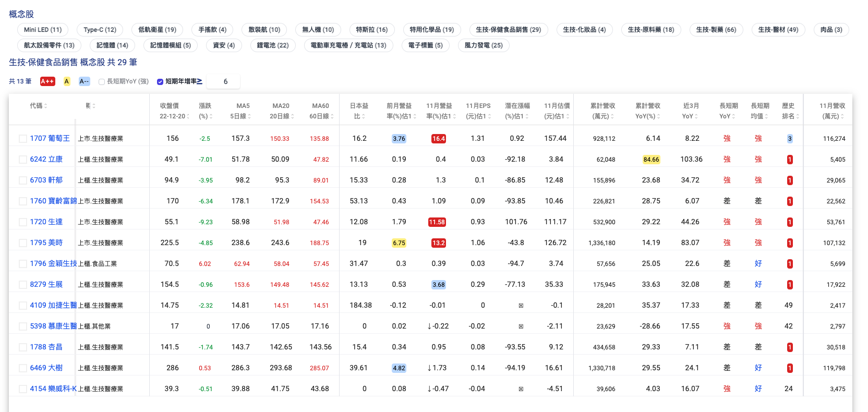Select 生技-保健食品銷售 (29) tag
The image size is (868, 412).
pos(509,30)
